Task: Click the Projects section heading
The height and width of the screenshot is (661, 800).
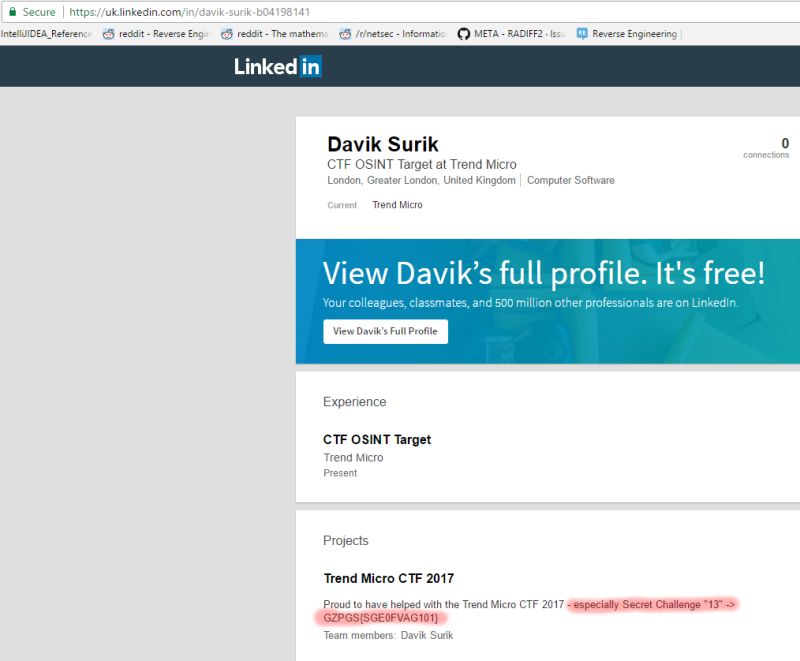Action: (345, 541)
